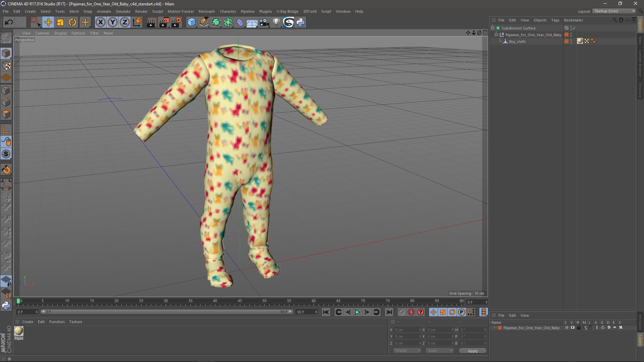This screenshot has width=644, height=362.
Task: Click the Play button in timeline
Action: (x=357, y=312)
